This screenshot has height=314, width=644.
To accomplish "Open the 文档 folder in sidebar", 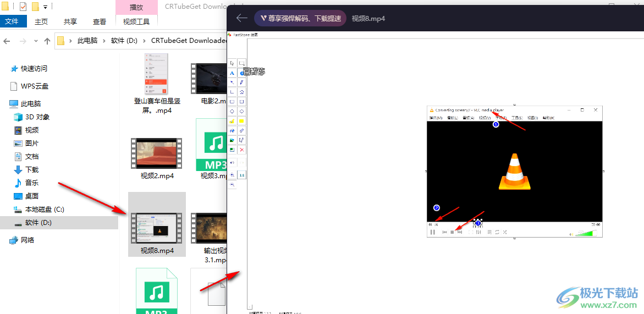I will click(x=26, y=156).
